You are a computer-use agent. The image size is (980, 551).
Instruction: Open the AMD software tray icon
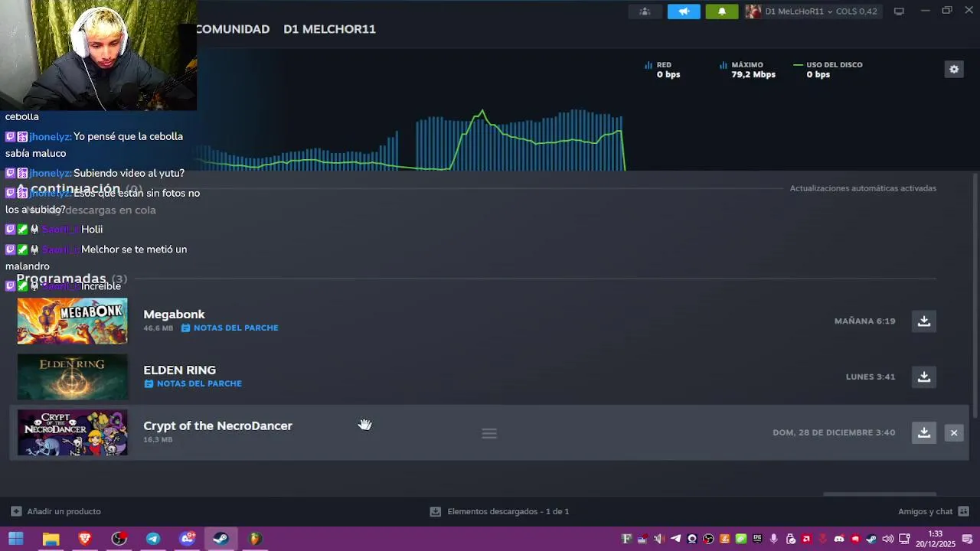click(x=806, y=539)
